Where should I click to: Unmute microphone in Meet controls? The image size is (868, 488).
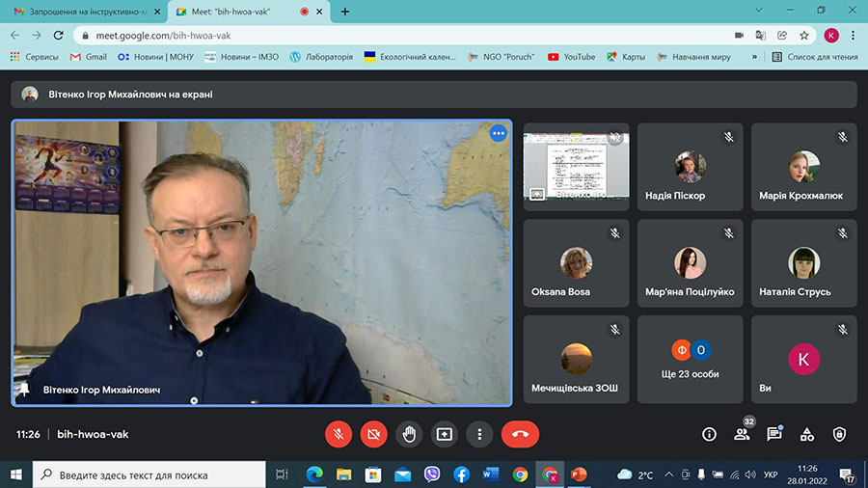pos(339,434)
